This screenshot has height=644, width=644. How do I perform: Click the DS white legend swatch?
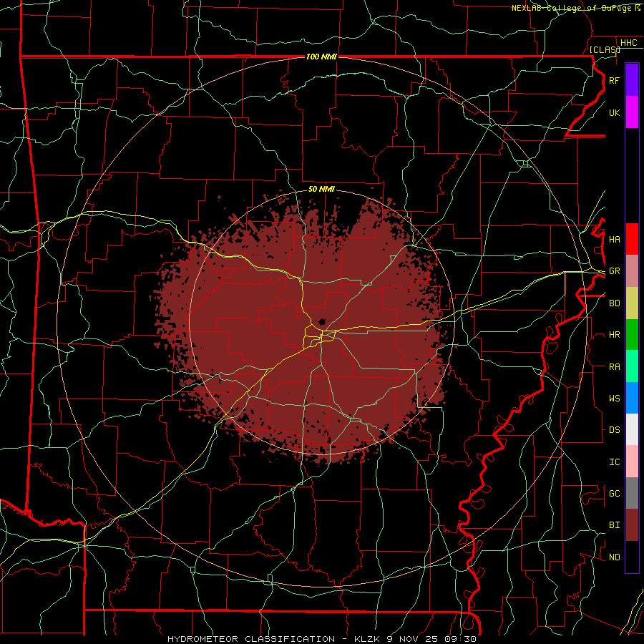point(632,429)
